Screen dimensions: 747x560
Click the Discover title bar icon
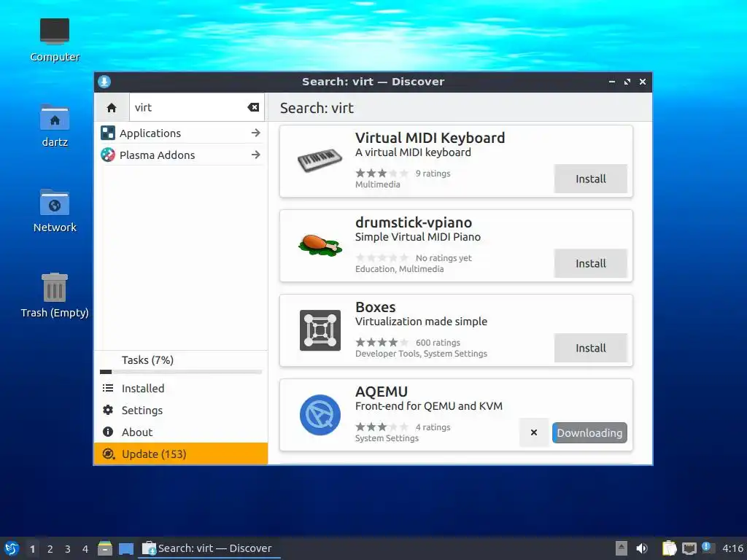tap(104, 82)
